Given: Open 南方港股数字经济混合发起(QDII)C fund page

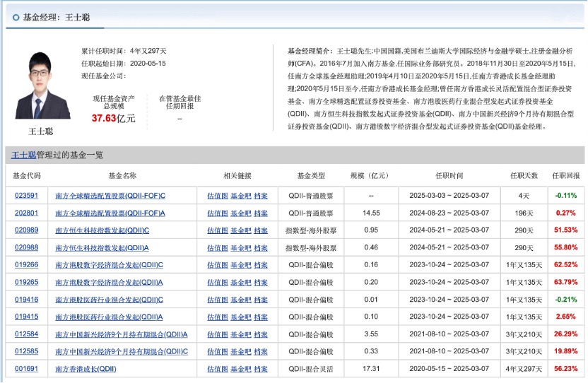Looking at the screenshot, I should click(x=109, y=265).
